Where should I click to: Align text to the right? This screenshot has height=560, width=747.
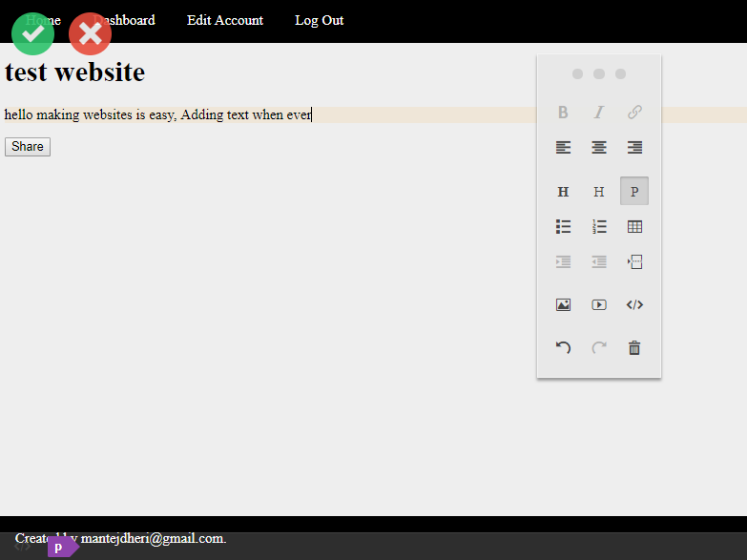(634, 148)
